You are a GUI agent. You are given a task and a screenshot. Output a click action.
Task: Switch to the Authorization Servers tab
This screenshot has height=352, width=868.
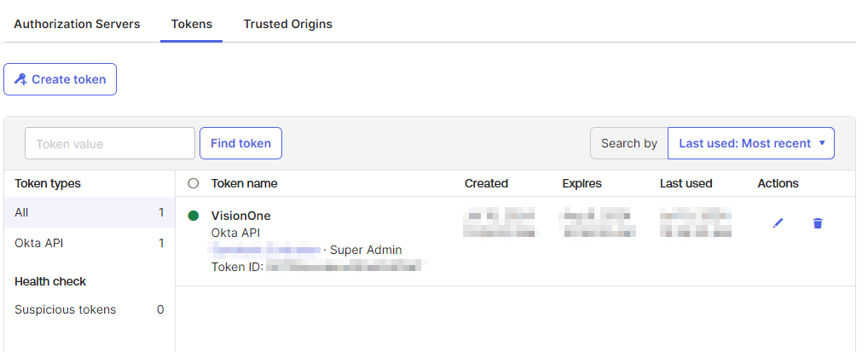[x=77, y=24]
